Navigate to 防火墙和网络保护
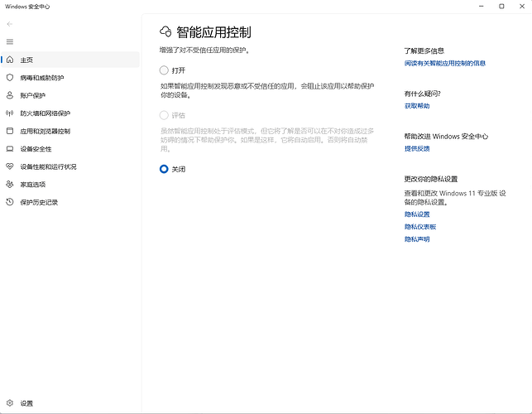Viewport: 532px width, 414px height. (69, 113)
